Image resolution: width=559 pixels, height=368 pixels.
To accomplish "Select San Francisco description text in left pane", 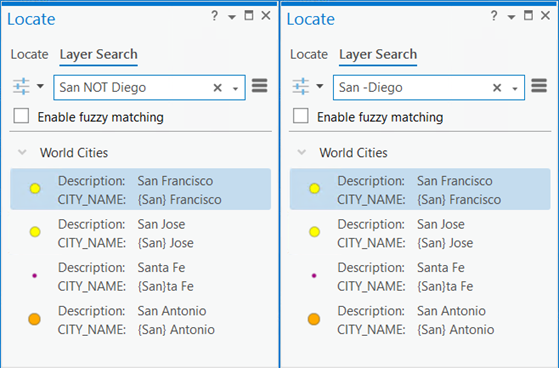I will coord(175,181).
